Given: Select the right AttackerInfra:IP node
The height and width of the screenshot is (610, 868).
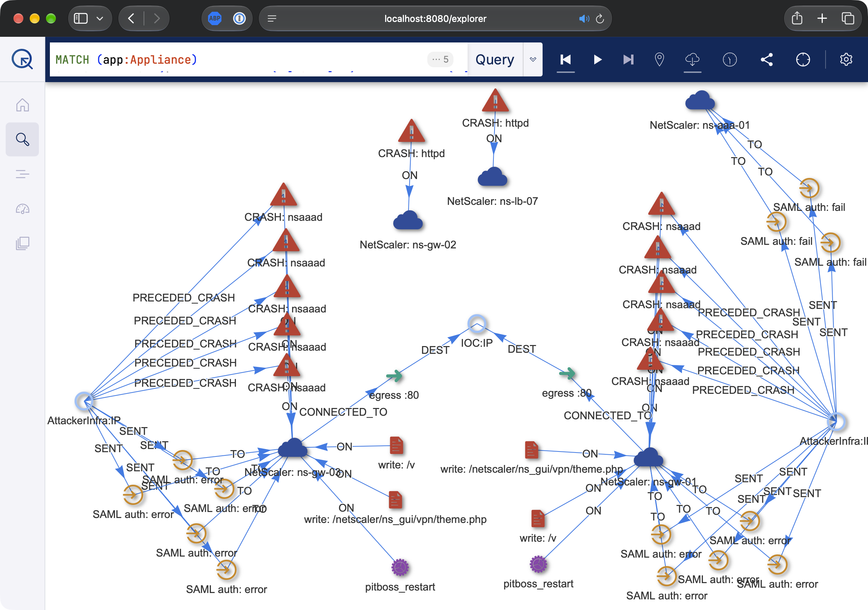Looking at the screenshot, I should click(x=837, y=422).
